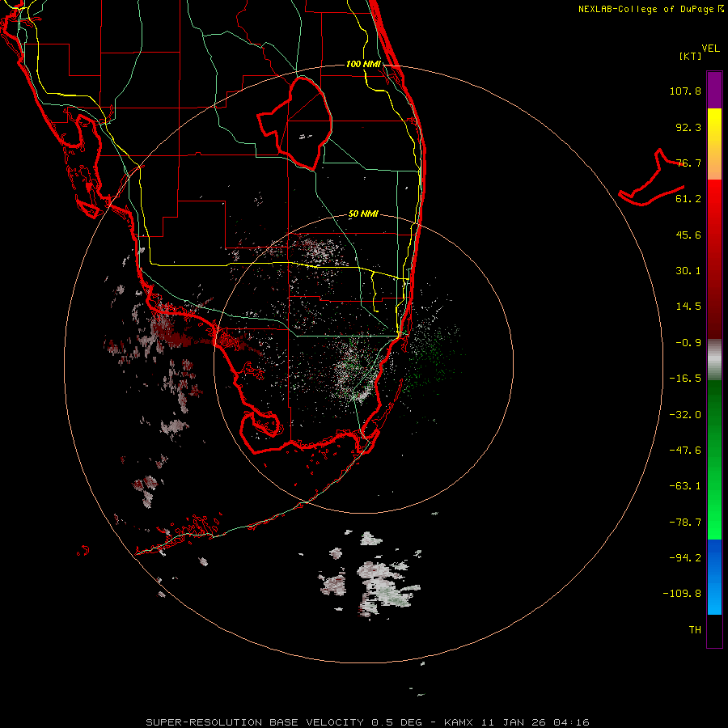Viewport: 728px width, 728px height.
Task: Click the -94.2 velocity scale value
Action: (x=685, y=558)
